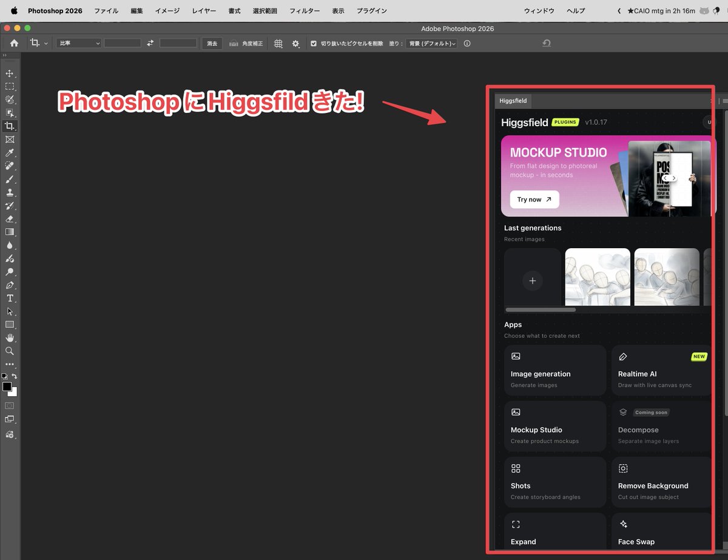Click the crop height input field

pos(178,43)
